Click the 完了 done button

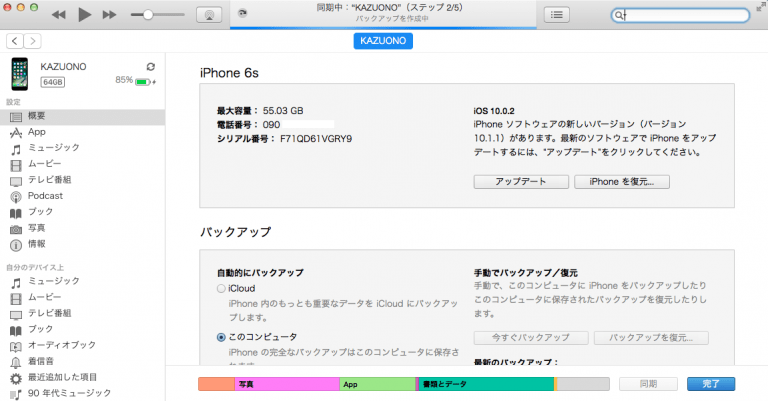coord(711,384)
